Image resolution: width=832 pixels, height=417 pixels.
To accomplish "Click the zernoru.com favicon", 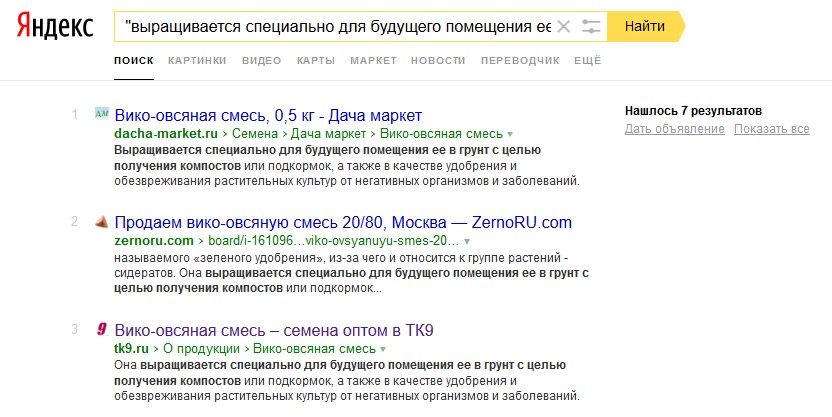I will tap(101, 221).
